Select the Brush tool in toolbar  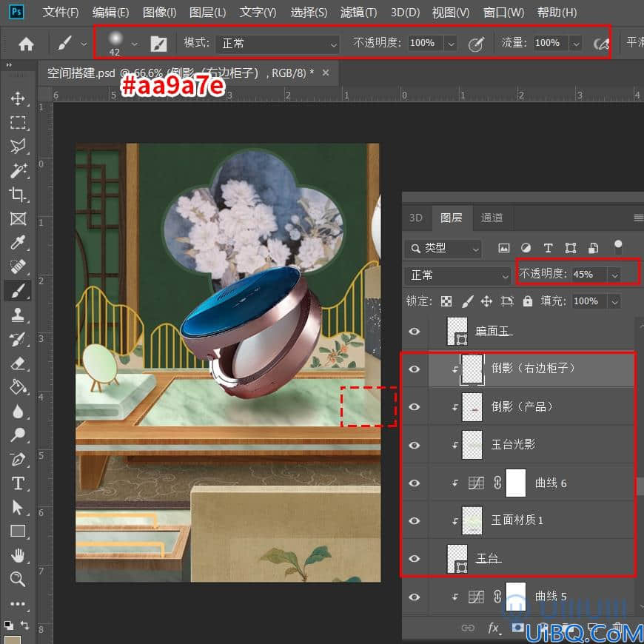18,291
